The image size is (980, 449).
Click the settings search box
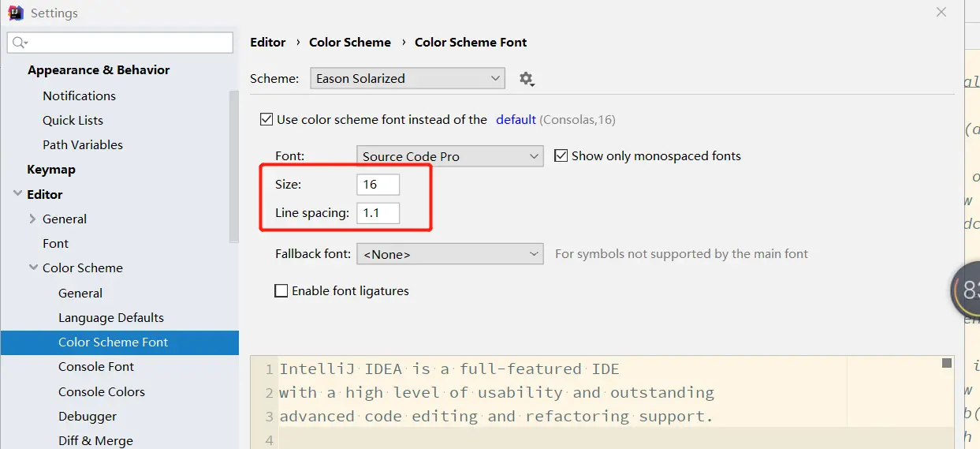pyautogui.click(x=126, y=43)
